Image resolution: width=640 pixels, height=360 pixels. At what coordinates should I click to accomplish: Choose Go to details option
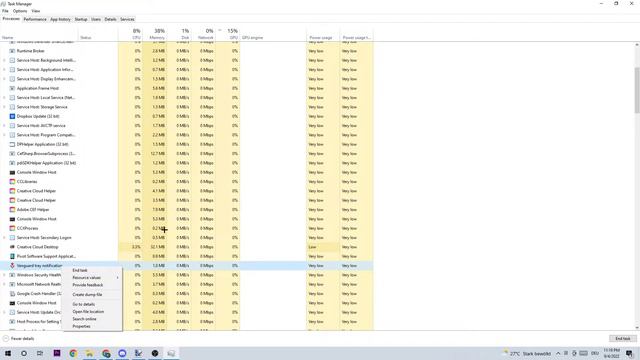tap(92, 304)
